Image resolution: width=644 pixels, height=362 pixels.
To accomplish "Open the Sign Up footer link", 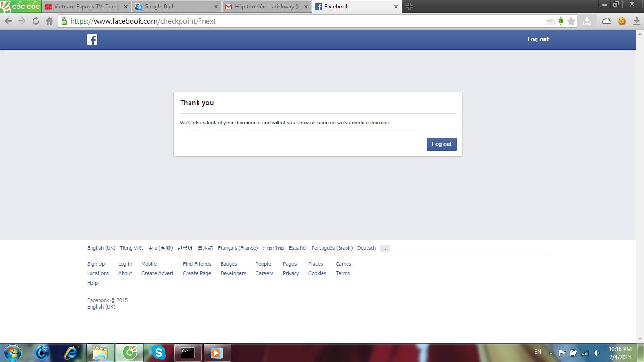I will coord(96,264).
